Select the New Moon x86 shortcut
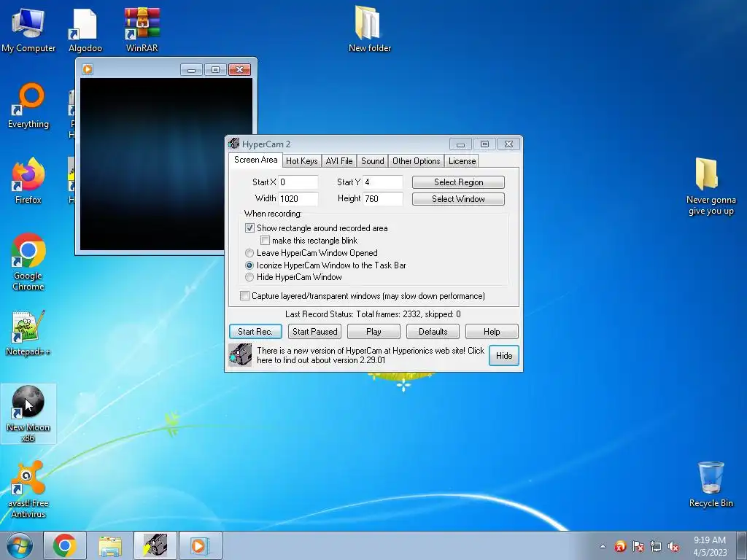Screen dimensions: 747x560 pos(28,413)
